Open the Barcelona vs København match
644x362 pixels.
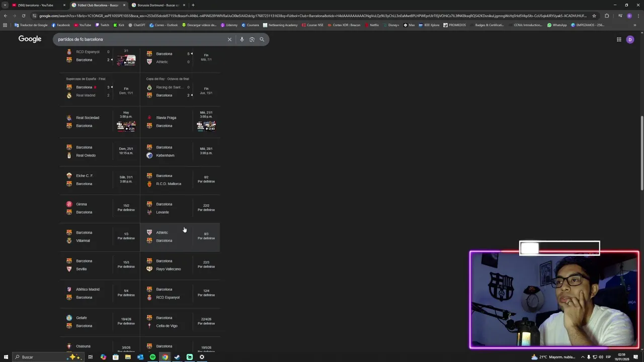coord(180,151)
